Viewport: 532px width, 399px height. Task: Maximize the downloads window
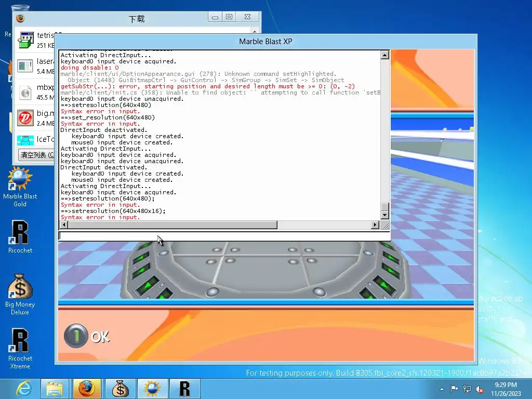click(x=229, y=17)
